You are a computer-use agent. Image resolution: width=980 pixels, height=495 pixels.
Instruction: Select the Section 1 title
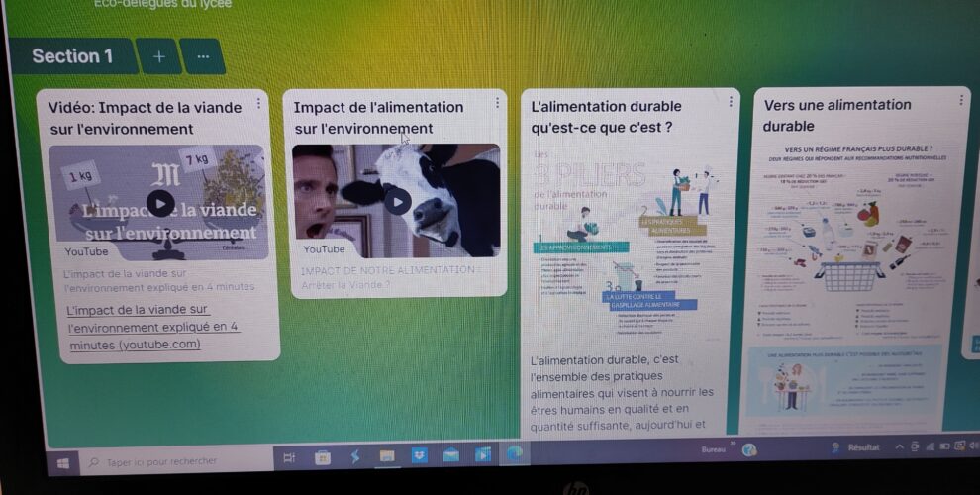[x=72, y=56]
